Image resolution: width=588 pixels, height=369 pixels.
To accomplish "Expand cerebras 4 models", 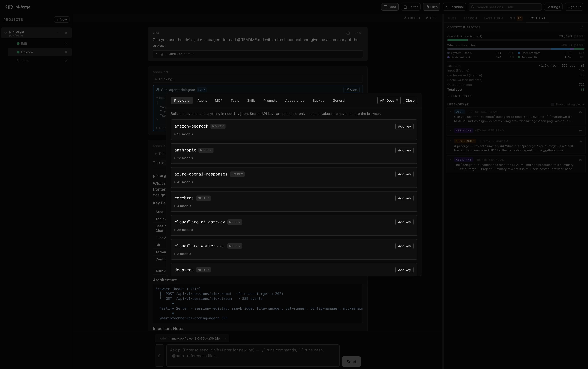I will [183, 206].
